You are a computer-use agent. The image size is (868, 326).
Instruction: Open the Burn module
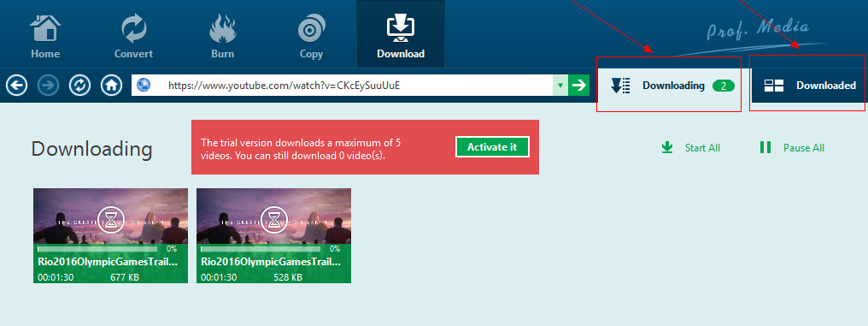point(222,36)
